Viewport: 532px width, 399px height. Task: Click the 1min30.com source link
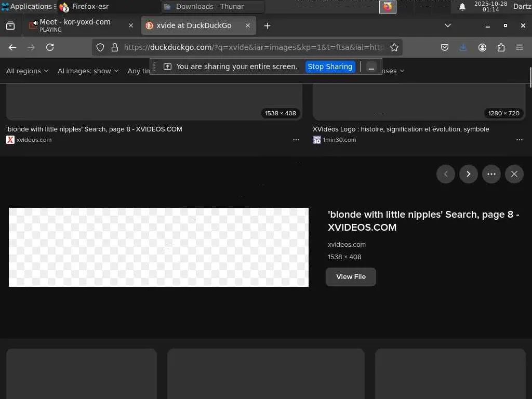pos(339,140)
